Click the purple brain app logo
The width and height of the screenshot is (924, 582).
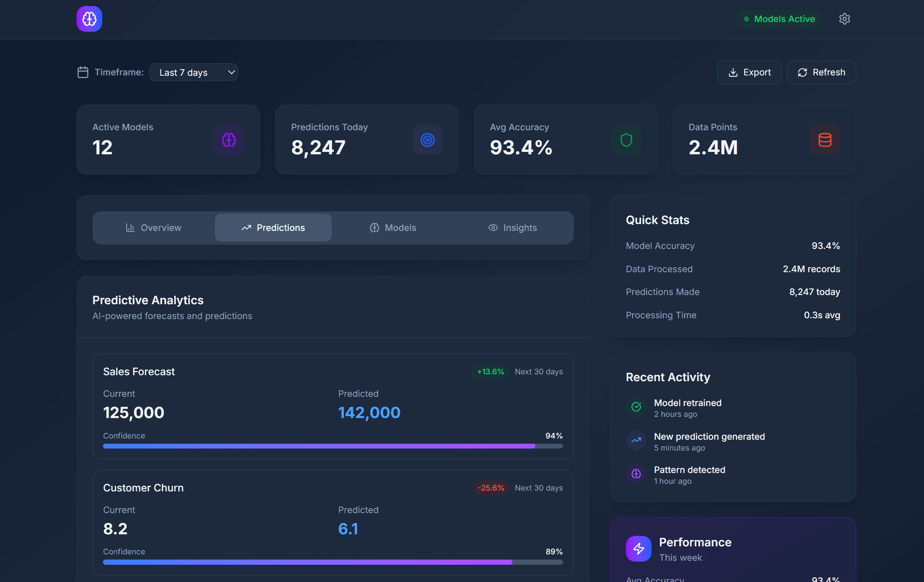[89, 19]
